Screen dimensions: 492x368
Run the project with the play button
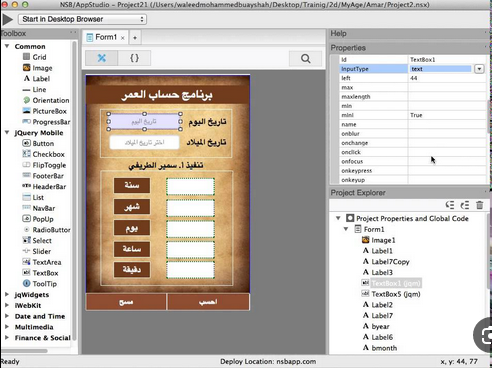click(x=7, y=19)
